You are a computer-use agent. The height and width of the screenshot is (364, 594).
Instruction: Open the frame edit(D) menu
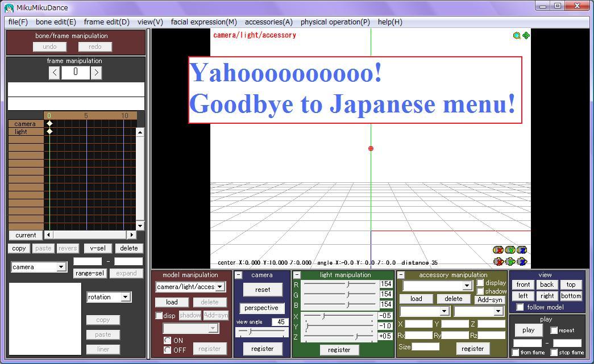pyautogui.click(x=106, y=22)
